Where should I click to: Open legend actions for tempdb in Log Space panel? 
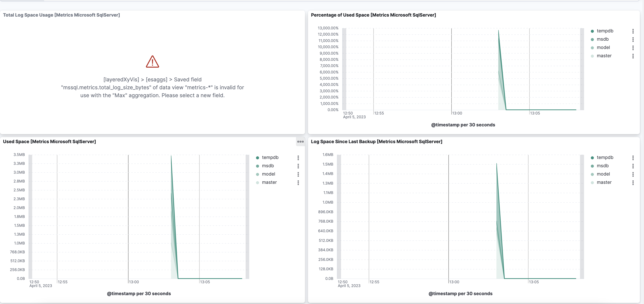[633, 157]
